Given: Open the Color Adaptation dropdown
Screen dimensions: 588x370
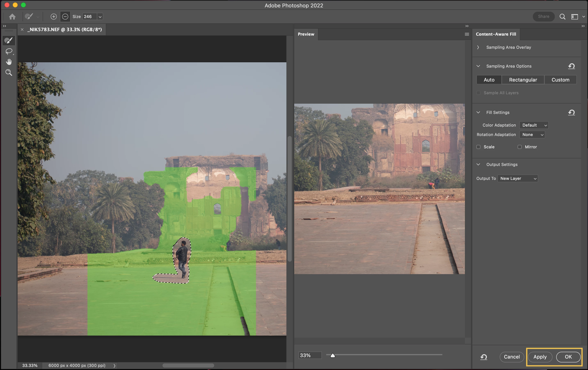Looking at the screenshot, I should [x=534, y=125].
